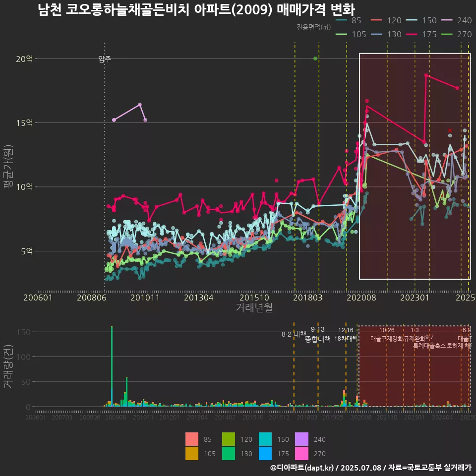
Task: Click the 8·2 대책 policy label
Action: (294, 334)
